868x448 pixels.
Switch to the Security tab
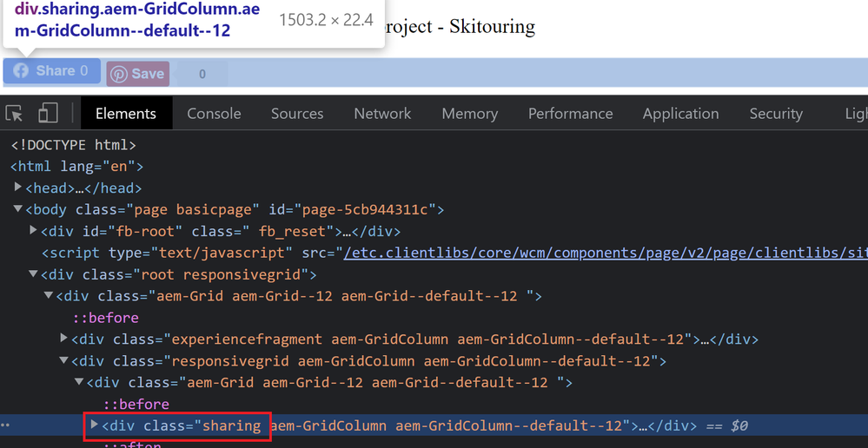(776, 114)
